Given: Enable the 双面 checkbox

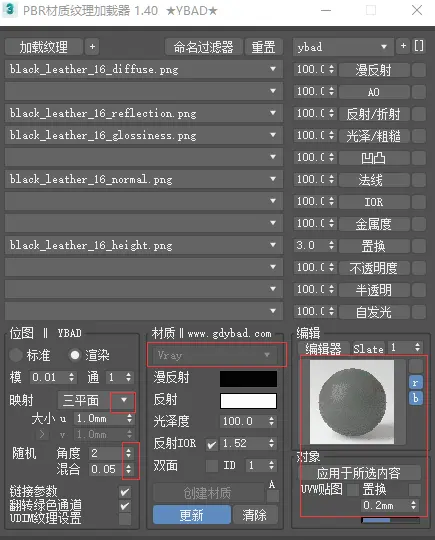Looking at the screenshot, I should pos(211,466).
